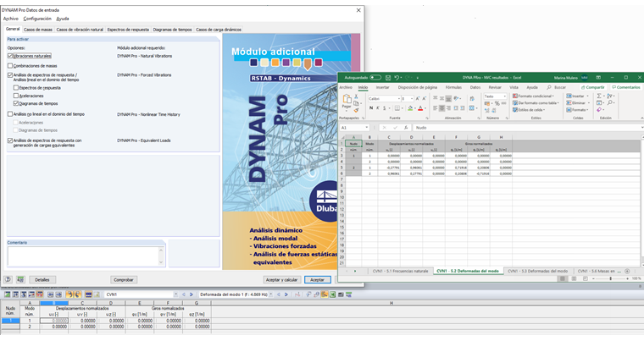This screenshot has height=341, width=644.
Task: Uncheck the enabled Diagramas de tiempos checkbox
Action: [16, 103]
